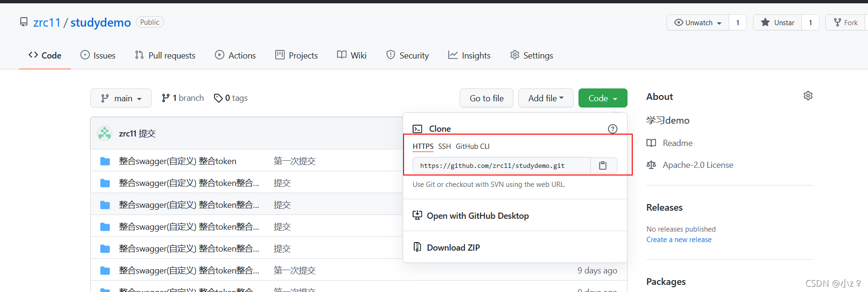Click the Use Git or checkout hint text
This screenshot has height=292, width=868.
[489, 185]
